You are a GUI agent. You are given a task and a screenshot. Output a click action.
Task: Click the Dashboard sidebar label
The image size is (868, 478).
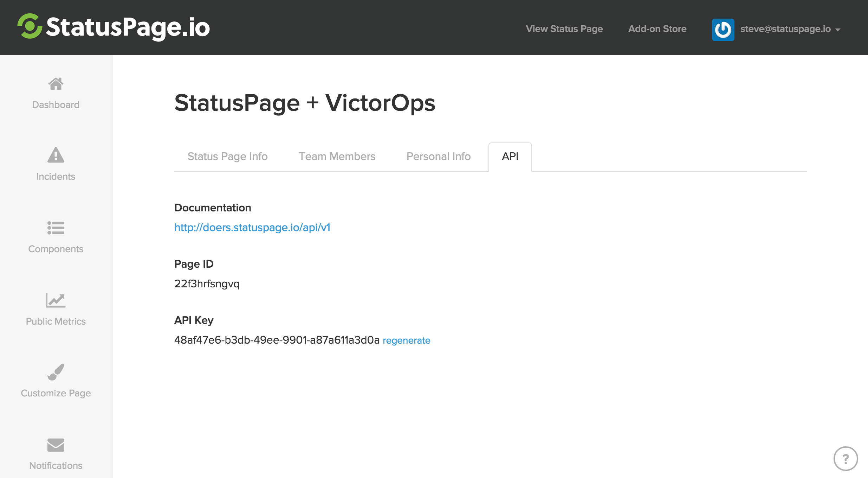click(x=56, y=105)
